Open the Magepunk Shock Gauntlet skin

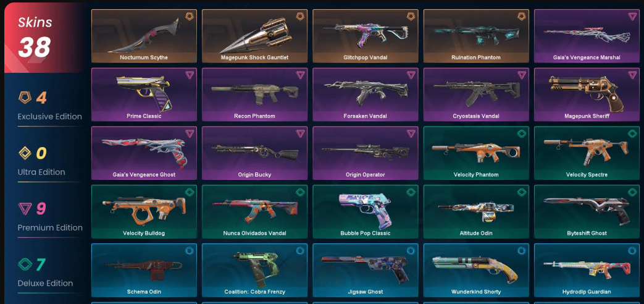254,36
